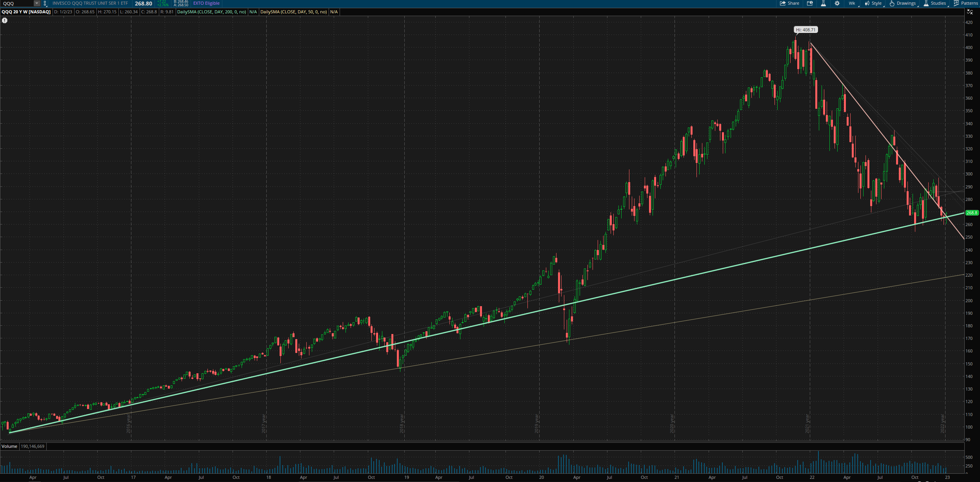Click the Volume panel label
Image resolution: width=980 pixels, height=482 pixels.
(9, 446)
